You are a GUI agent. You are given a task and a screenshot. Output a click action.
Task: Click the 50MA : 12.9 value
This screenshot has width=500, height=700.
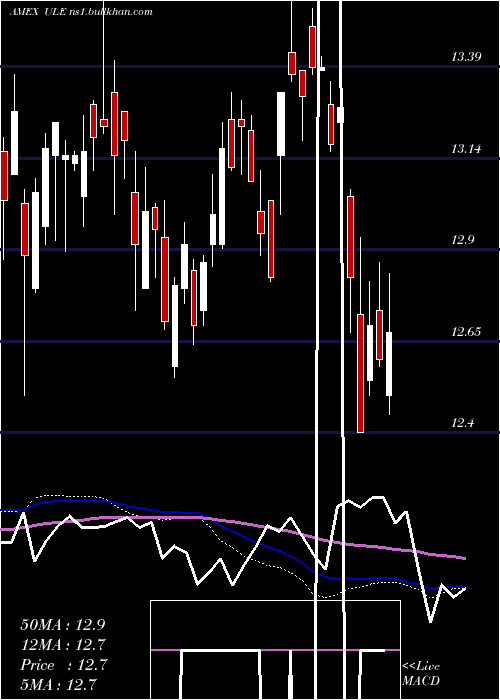[63, 624]
